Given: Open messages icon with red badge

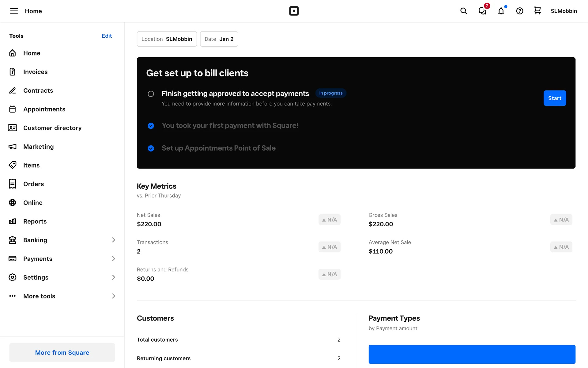Looking at the screenshot, I should [482, 11].
